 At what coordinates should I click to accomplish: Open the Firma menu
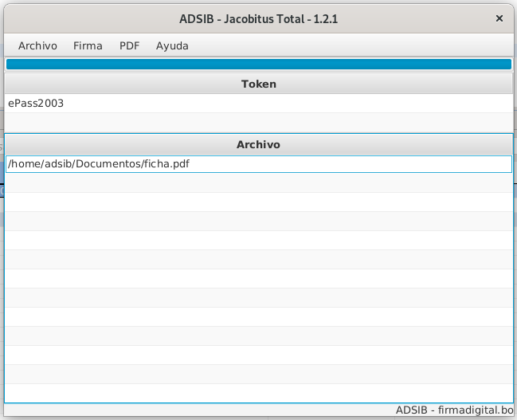click(88, 45)
